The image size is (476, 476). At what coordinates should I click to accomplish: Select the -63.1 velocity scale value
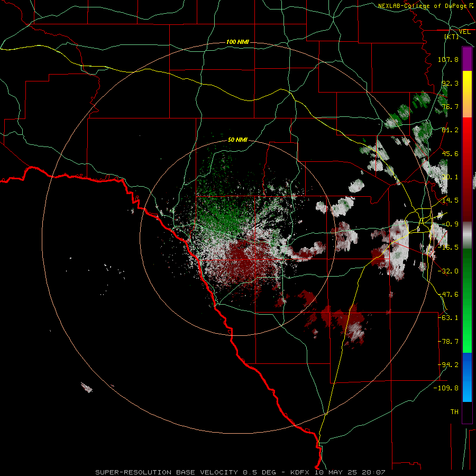pos(448,318)
